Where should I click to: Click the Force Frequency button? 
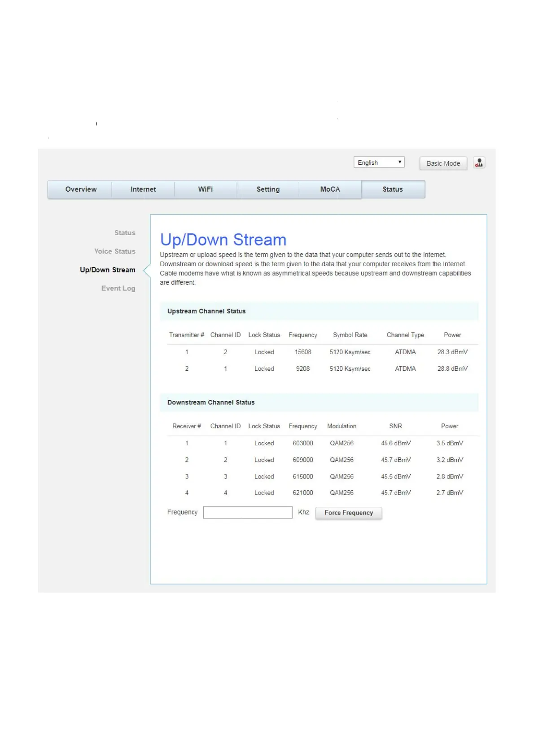pyautogui.click(x=349, y=513)
